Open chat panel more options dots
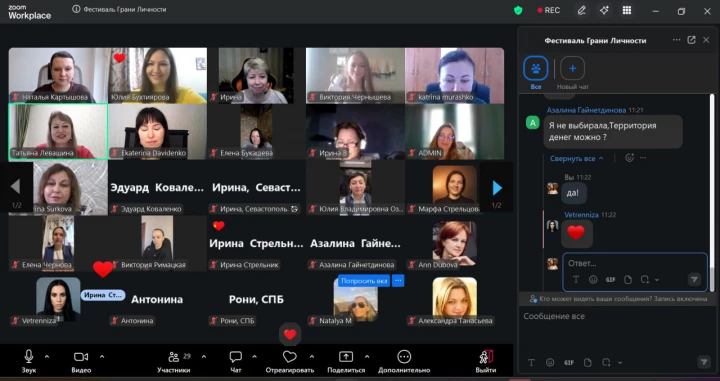Screen dimensions: 720x381 pos(676,40)
